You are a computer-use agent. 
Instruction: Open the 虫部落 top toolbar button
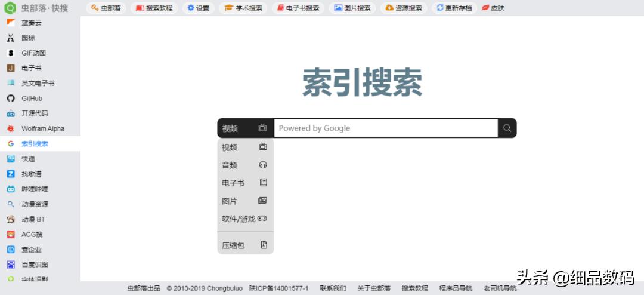tap(106, 8)
